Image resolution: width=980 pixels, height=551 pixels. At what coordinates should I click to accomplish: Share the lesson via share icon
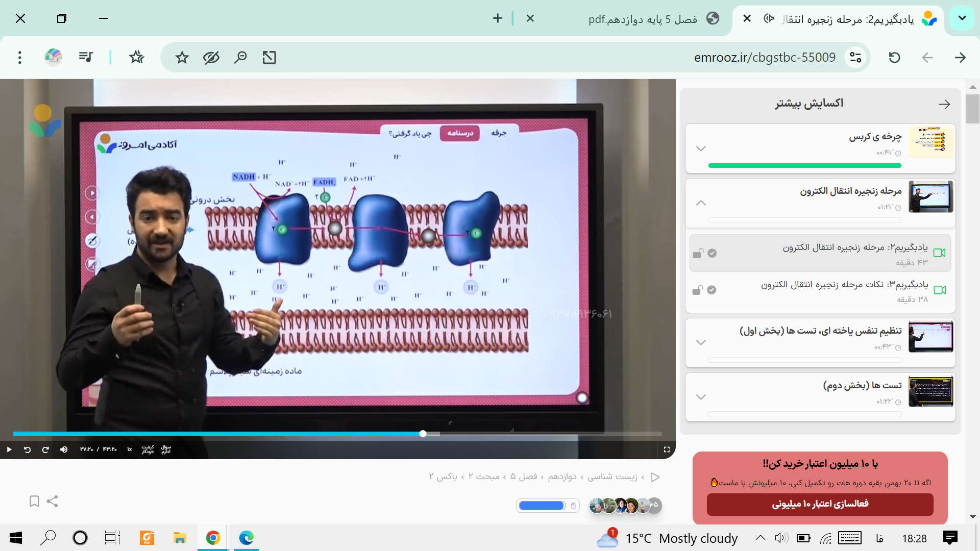click(52, 501)
